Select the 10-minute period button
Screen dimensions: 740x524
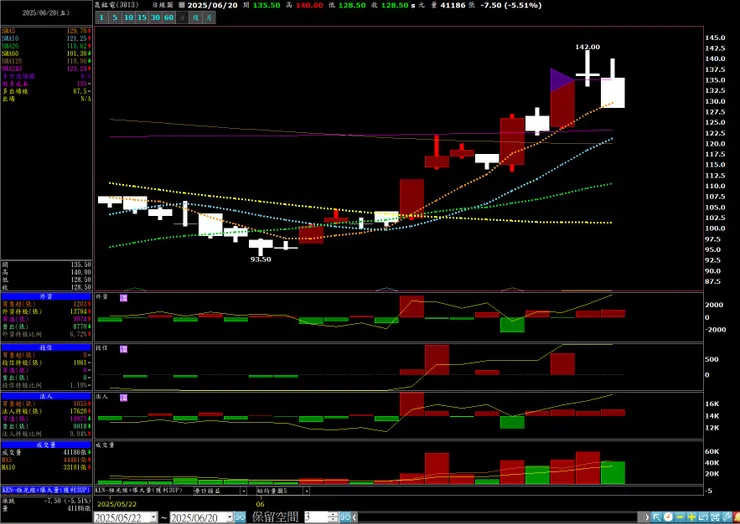coord(128,18)
